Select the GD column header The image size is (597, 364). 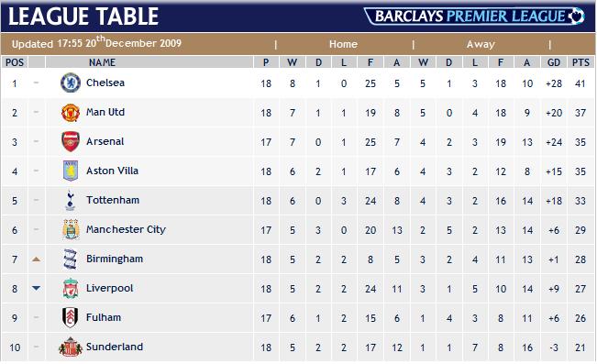(554, 62)
